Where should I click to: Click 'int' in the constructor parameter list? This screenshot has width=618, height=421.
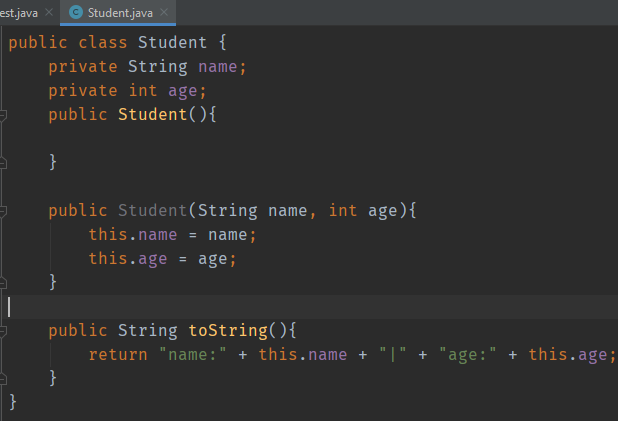(343, 210)
